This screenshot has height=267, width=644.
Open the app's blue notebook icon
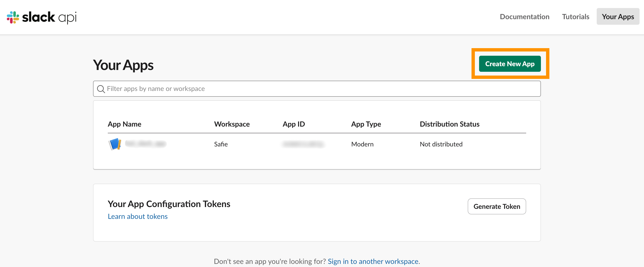[x=115, y=144]
